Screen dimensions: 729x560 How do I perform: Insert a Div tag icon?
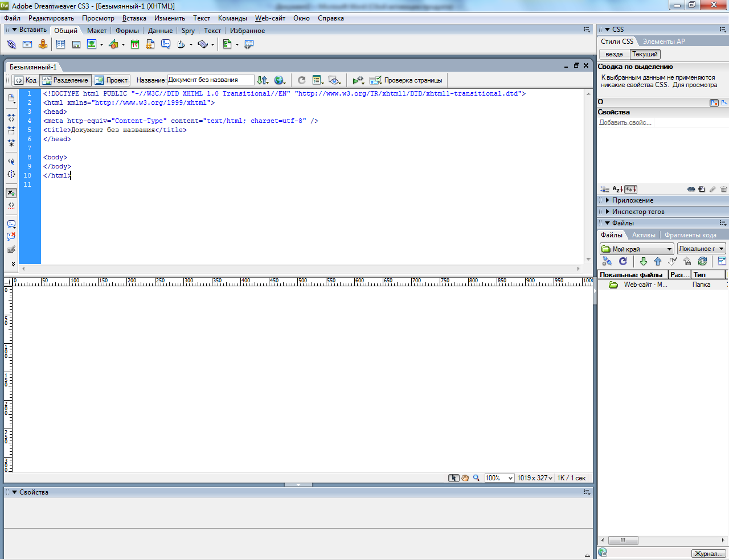coord(76,44)
